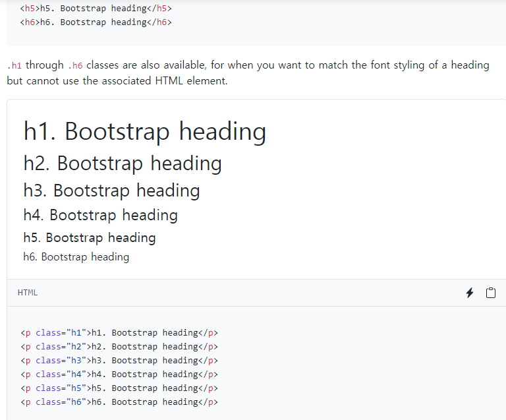This screenshot has width=506, height=420.
Task: Click the .h6 inline code text
Action: coord(75,65)
